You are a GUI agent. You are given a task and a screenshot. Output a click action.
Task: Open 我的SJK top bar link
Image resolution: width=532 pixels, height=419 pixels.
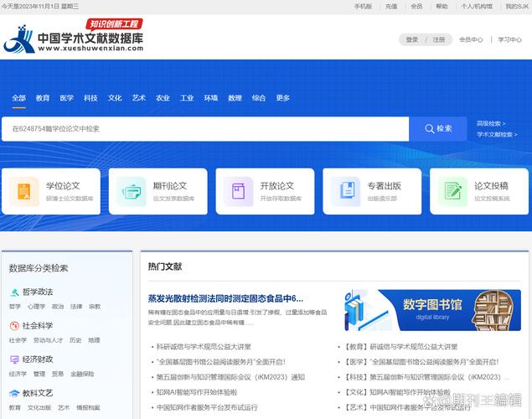517,7
